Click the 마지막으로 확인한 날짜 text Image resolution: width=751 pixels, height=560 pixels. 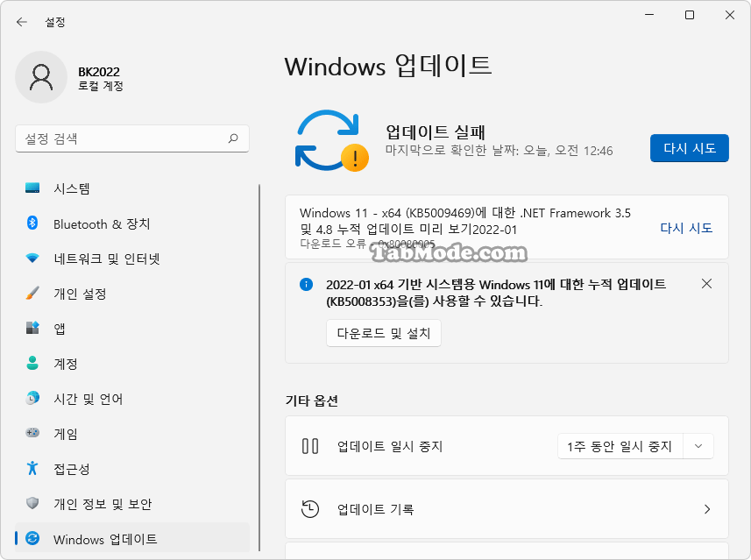499,151
